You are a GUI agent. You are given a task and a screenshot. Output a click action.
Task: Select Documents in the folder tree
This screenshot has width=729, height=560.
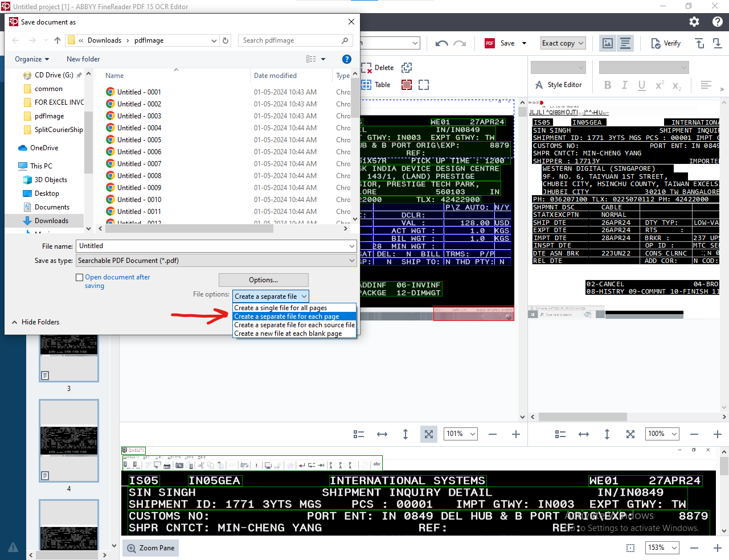52,207
